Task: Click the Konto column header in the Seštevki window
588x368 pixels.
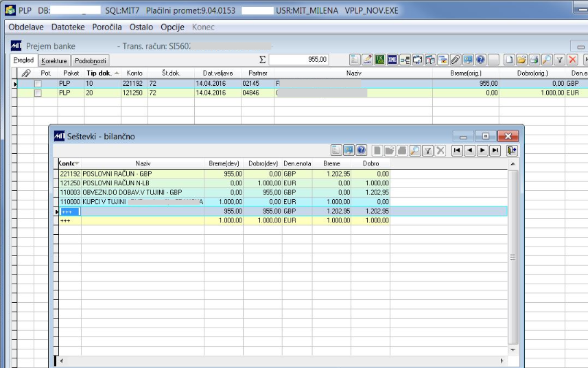Action: click(x=70, y=163)
